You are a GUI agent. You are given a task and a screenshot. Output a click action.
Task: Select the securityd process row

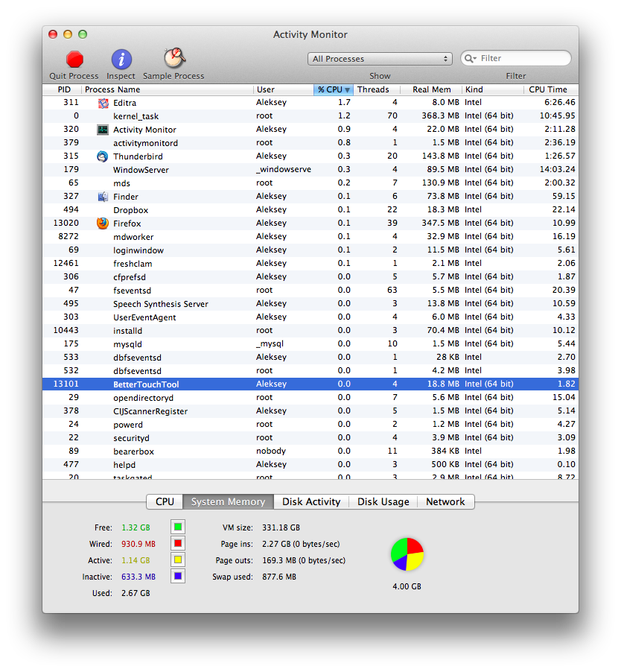(310, 438)
